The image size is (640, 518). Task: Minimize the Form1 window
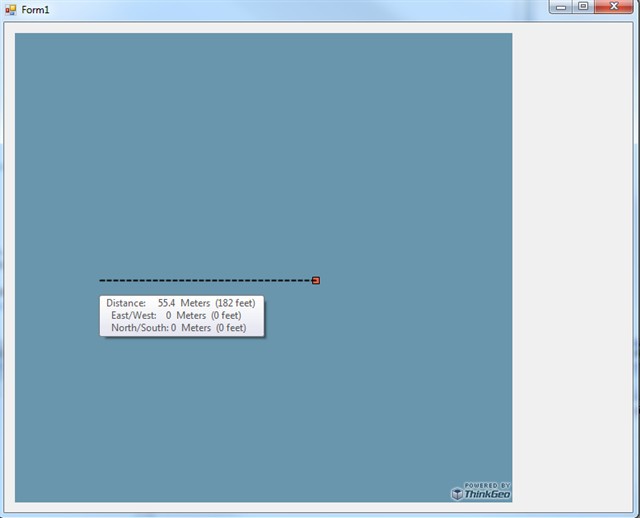tap(561, 7)
